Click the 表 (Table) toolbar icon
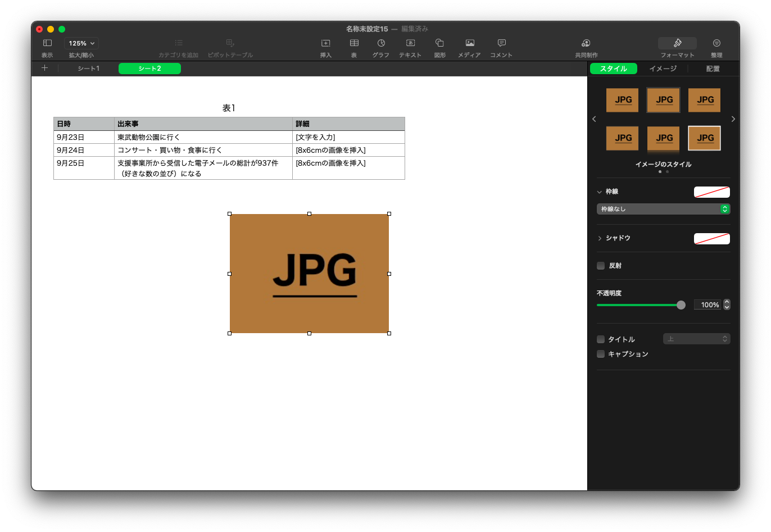 (x=354, y=43)
